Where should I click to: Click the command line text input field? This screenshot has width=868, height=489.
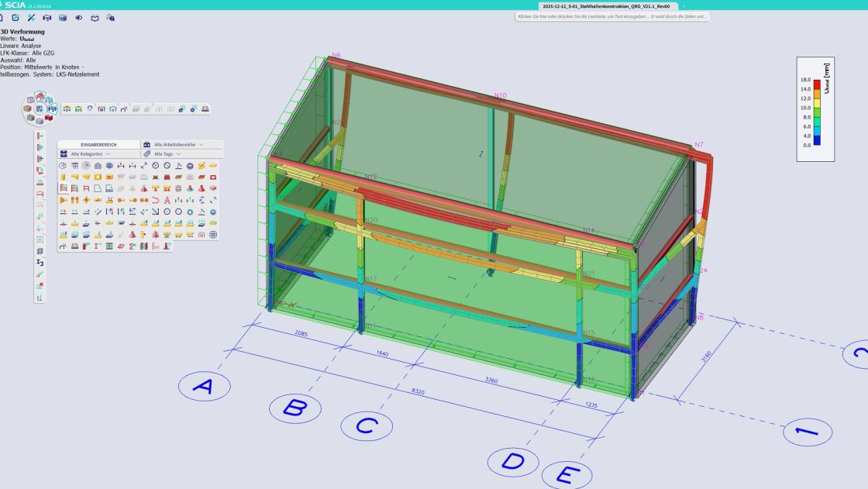tap(612, 16)
